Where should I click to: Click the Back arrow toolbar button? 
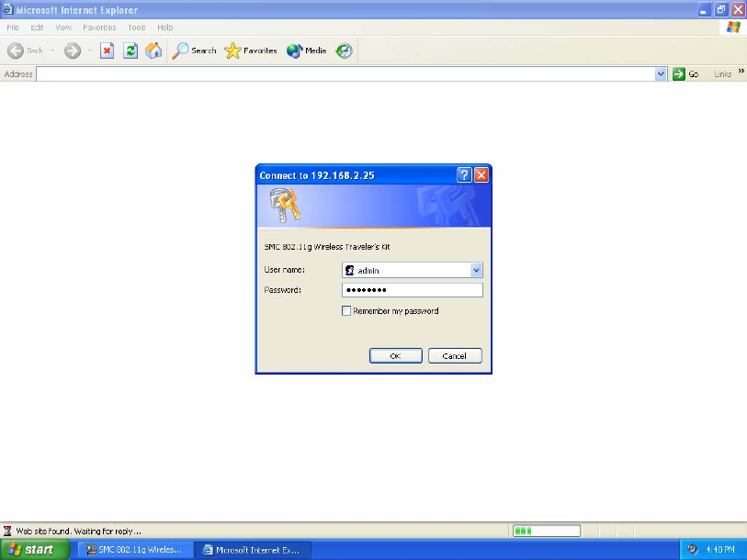pyautogui.click(x=26, y=50)
